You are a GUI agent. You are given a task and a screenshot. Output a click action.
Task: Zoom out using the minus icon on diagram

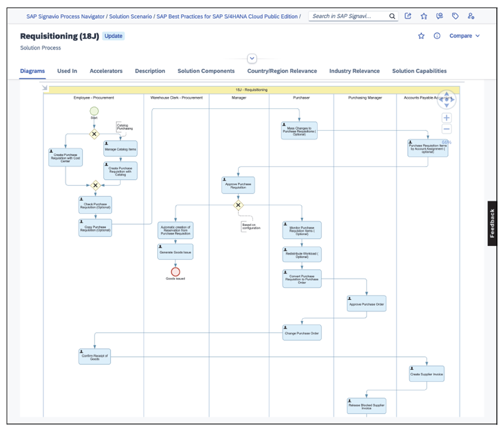(447, 128)
